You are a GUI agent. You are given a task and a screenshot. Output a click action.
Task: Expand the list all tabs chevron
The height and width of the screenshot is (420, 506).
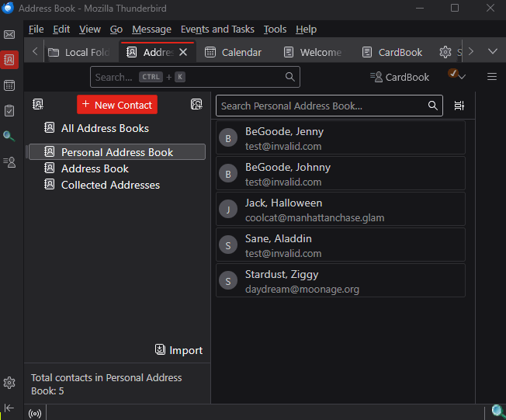tap(492, 52)
